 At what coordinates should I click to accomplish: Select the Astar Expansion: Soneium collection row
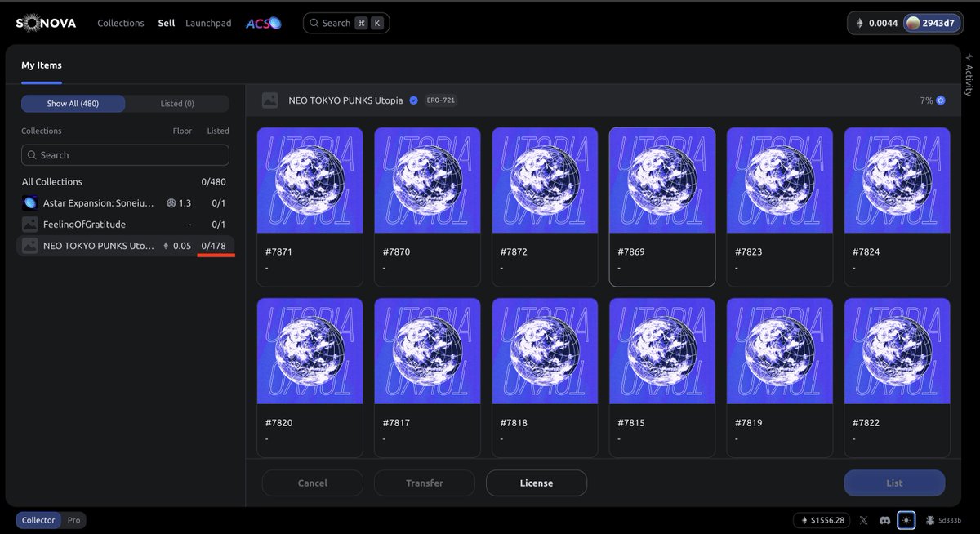tap(125, 203)
